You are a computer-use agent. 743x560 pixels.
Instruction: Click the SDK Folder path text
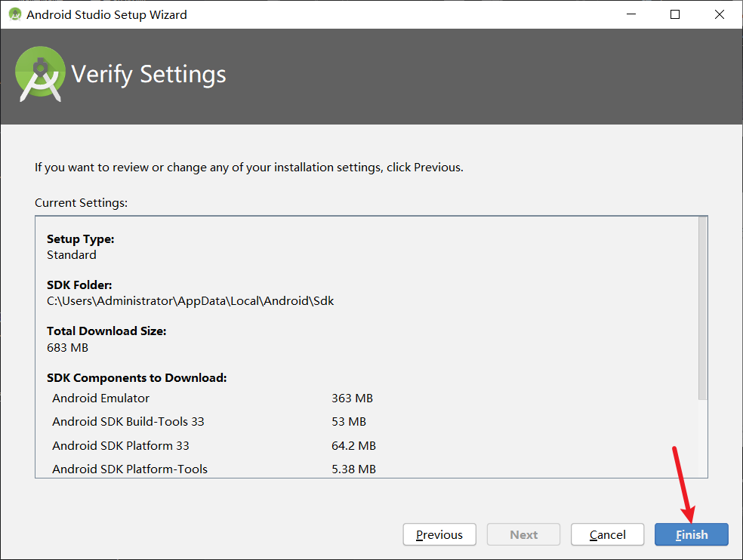pos(184,300)
